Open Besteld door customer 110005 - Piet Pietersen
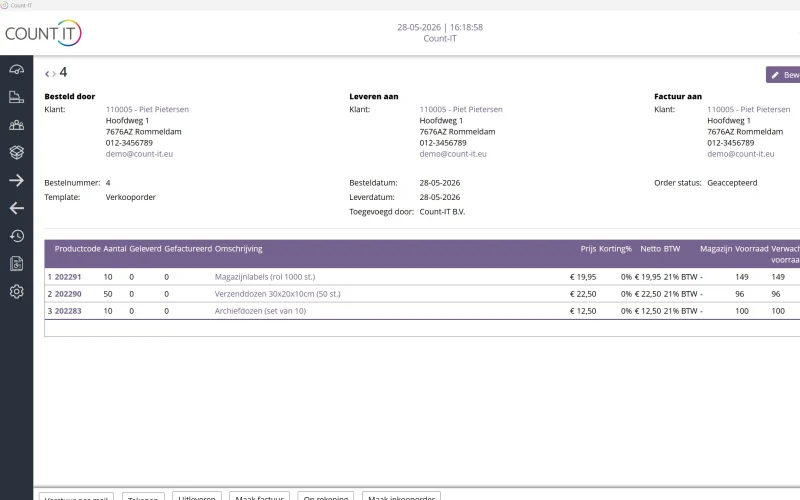The image size is (800, 500). click(147, 109)
